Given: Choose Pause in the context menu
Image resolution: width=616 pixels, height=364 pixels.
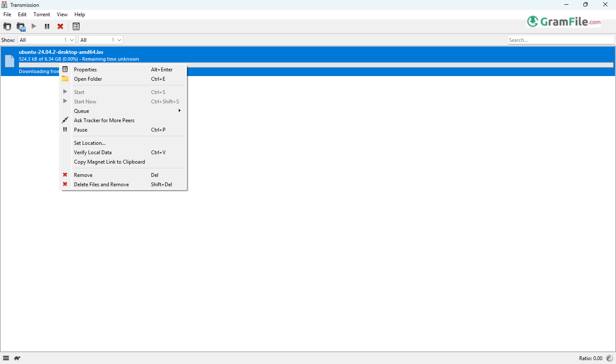Looking at the screenshot, I should tap(124, 130).
